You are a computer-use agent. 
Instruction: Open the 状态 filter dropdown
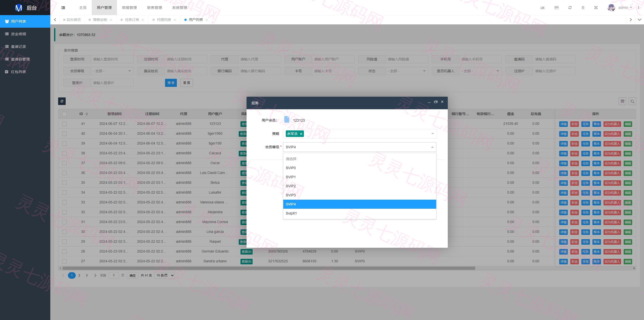tap(407, 71)
